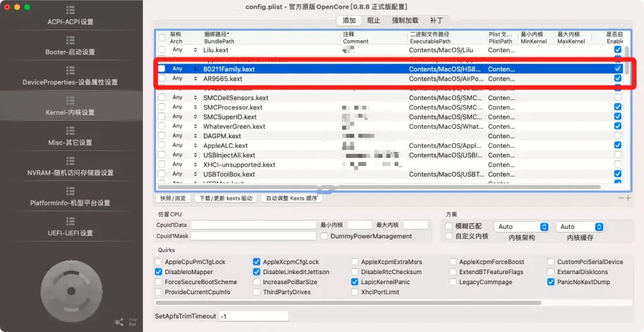Open the NVRAM section list icon
Viewport: 644px width, 332px height.
coord(70,161)
